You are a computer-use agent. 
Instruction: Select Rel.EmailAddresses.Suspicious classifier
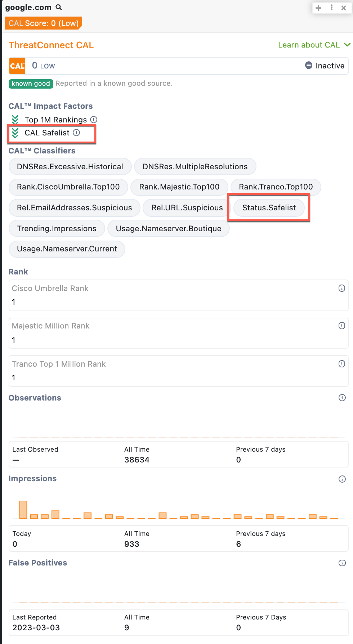point(75,208)
